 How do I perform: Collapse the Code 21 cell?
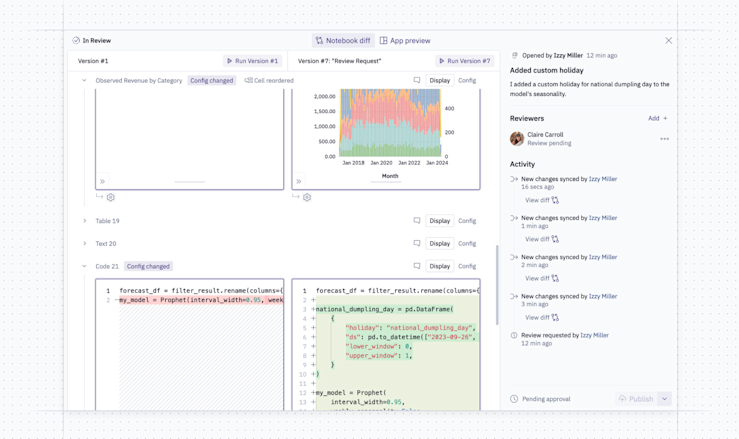coord(84,266)
